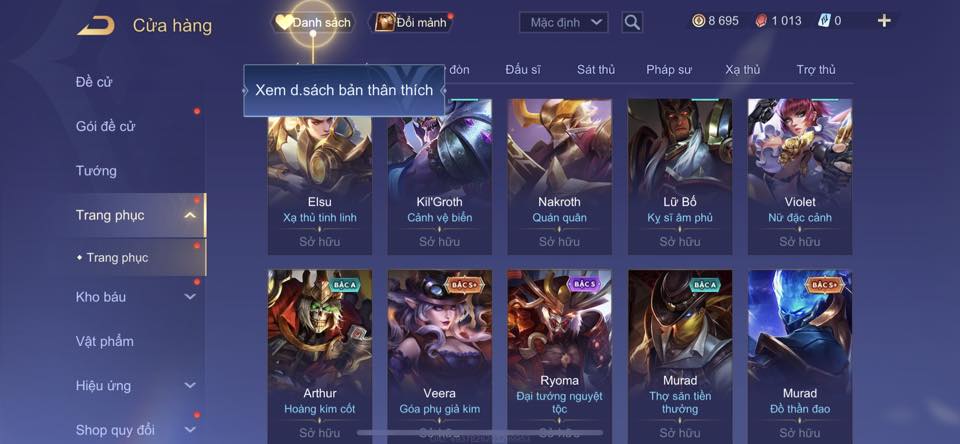Tap the blue voucher icon showing 0
This screenshot has width=960, height=444.
824,21
